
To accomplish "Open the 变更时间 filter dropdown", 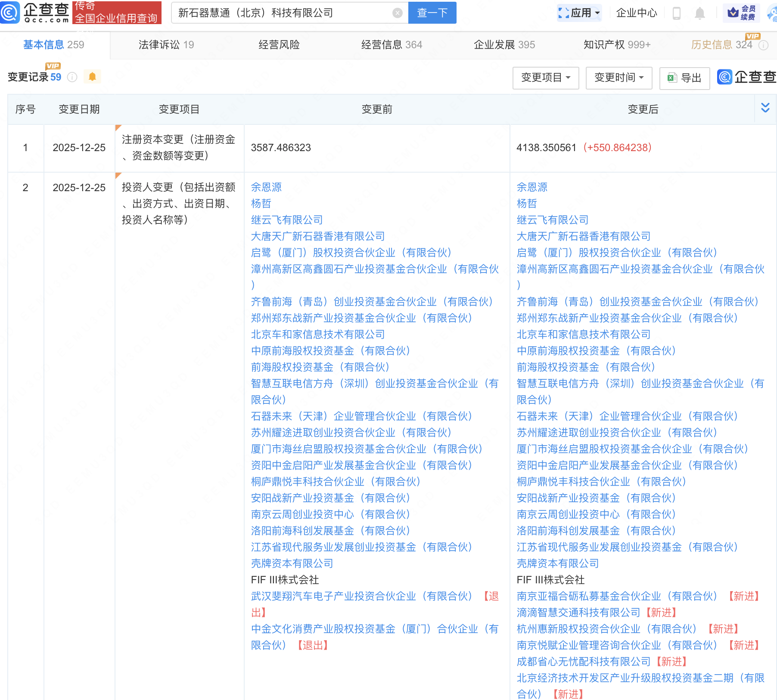I will coord(618,78).
